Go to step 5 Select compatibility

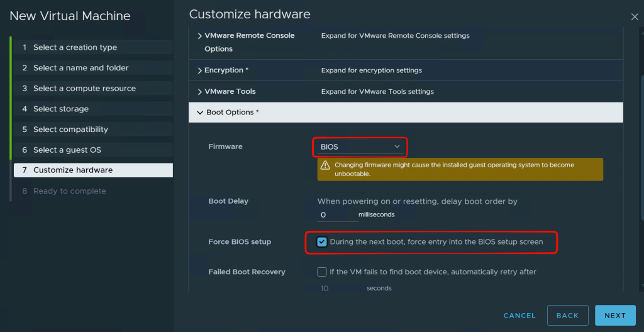[x=93, y=130]
